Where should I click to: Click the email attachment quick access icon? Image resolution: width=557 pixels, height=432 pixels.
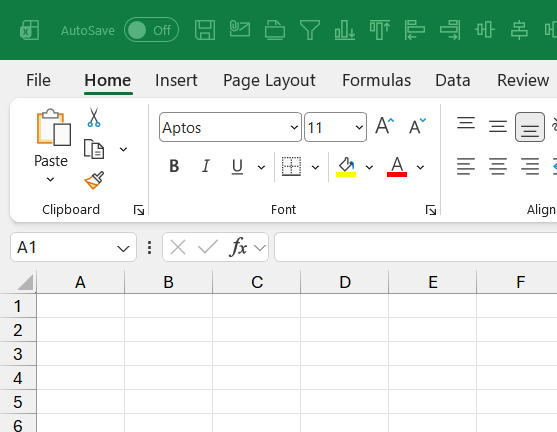(240, 29)
